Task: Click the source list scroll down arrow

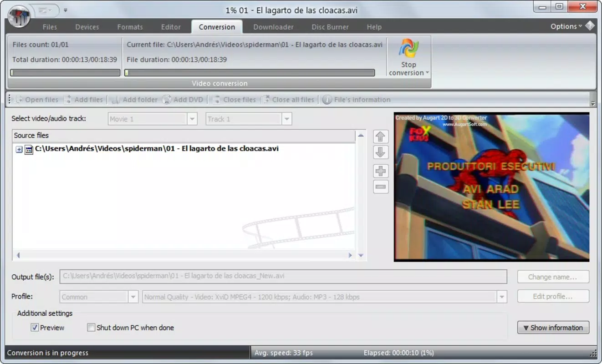Action: point(361,256)
